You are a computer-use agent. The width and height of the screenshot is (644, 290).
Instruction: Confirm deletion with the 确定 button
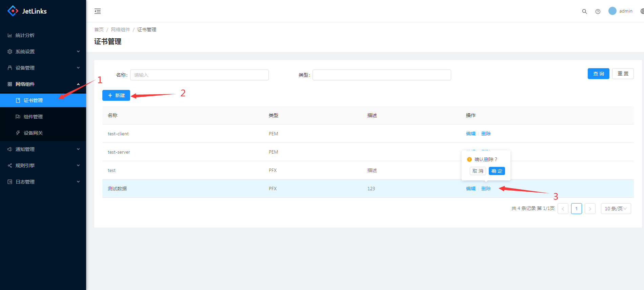(497, 171)
